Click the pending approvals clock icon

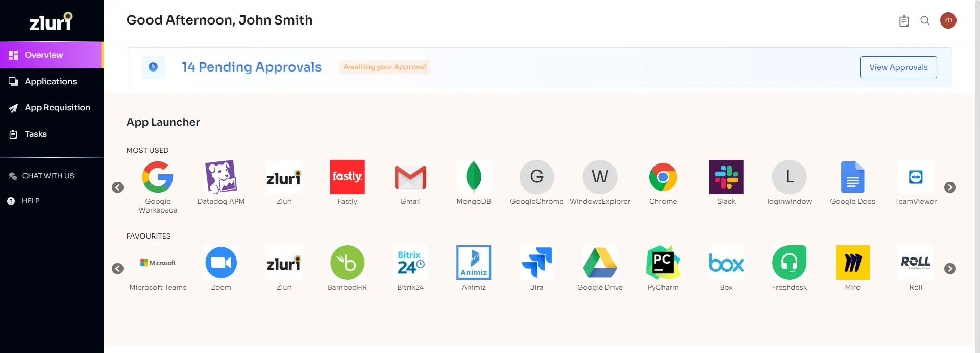(x=153, y=67)
